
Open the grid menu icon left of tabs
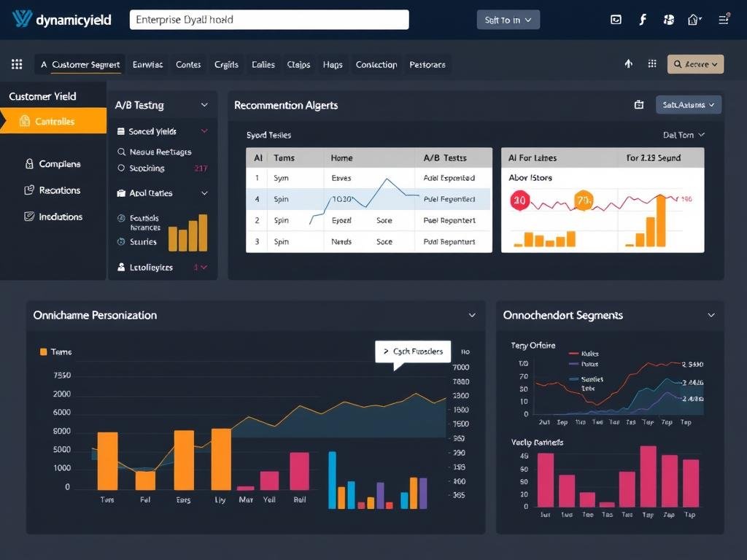16,64
